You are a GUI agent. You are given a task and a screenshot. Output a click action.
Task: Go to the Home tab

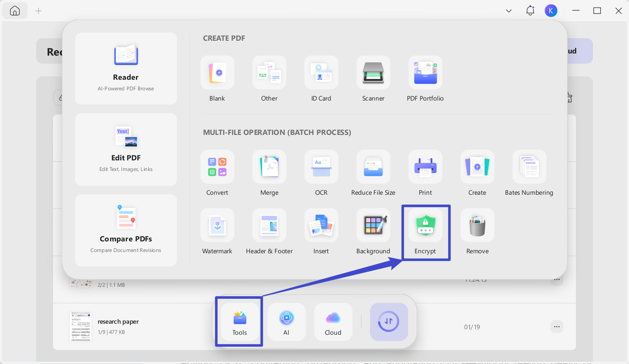coord(15,11)
